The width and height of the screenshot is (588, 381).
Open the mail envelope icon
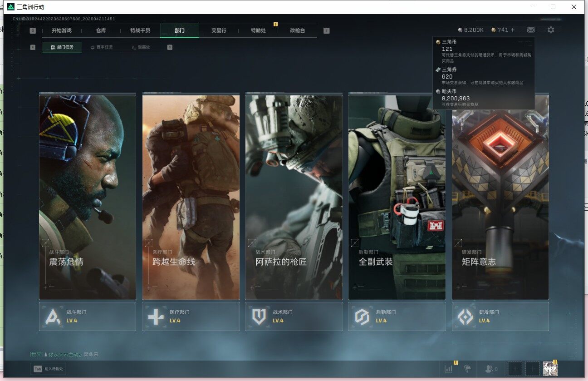[x=531, y=30]
